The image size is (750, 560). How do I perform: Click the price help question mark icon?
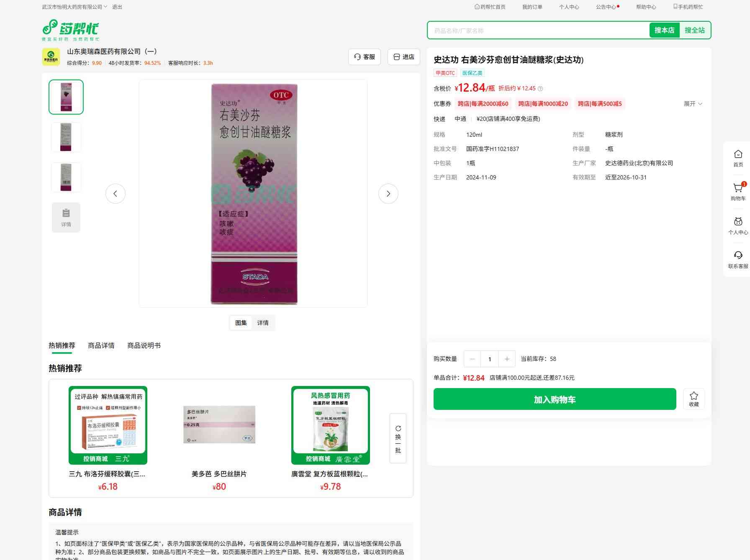[x=540, y=89]
